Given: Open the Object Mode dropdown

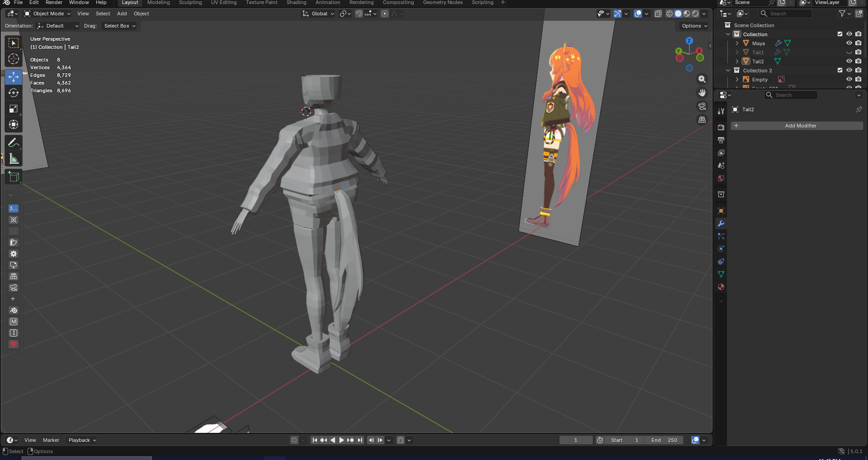Looking at the screenshot, I should click(x=47, y=14).
